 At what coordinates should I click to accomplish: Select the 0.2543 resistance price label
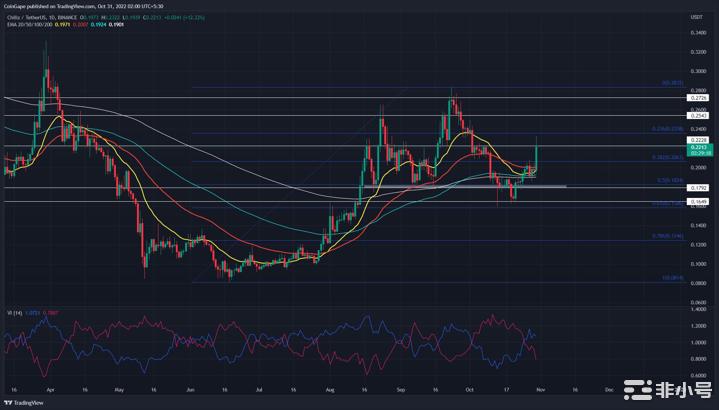coord(699,116)
